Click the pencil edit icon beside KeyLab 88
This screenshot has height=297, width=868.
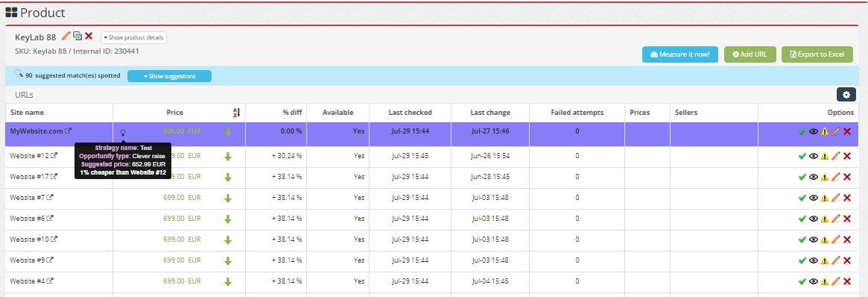(66, 36)
